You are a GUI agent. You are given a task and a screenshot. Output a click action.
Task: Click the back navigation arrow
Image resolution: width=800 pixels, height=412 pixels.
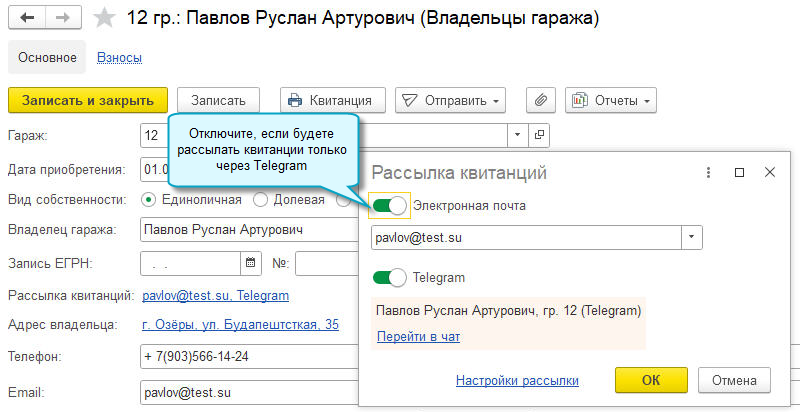click(x=28, y=19)
